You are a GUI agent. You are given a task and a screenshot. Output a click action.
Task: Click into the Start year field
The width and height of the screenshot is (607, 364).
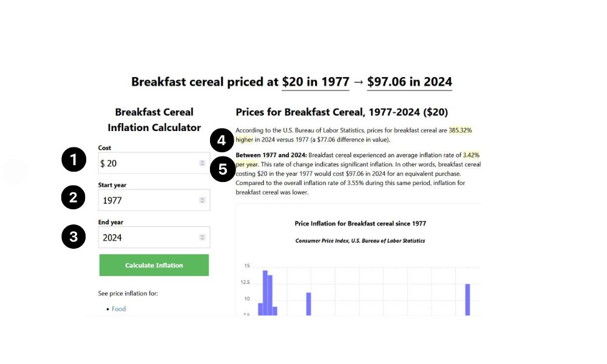tap(149, 200)
